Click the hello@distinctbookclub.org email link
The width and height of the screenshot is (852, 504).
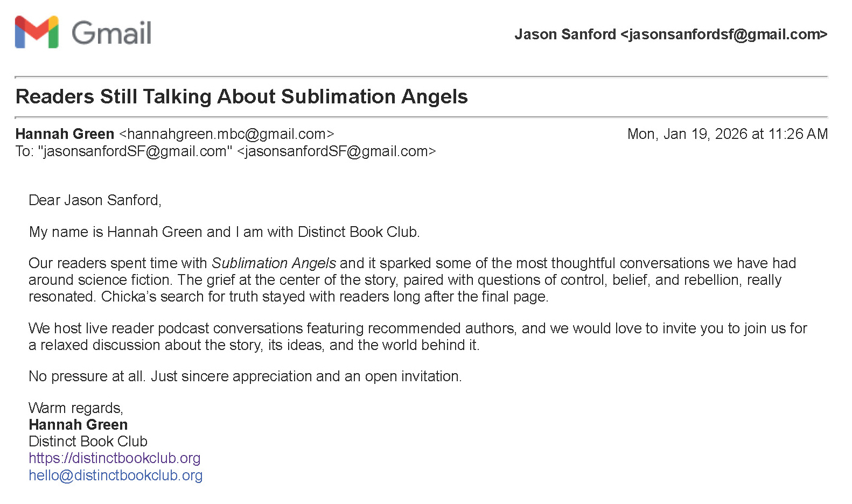(x=115, y=475)
